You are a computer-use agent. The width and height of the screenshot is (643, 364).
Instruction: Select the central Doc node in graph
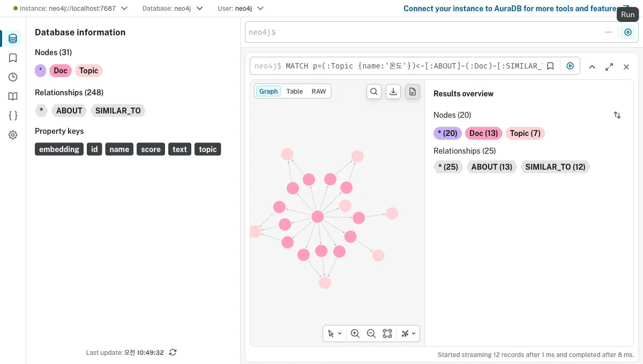click(318, 217)
